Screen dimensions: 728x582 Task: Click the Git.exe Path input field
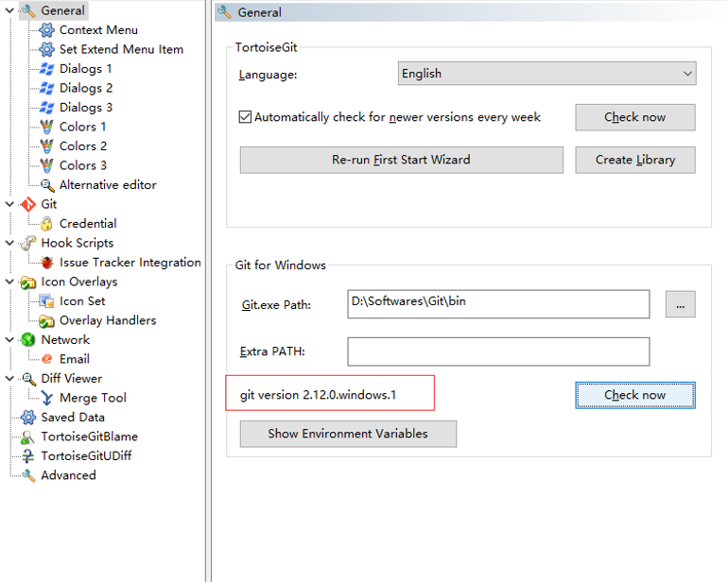(498, 304)
